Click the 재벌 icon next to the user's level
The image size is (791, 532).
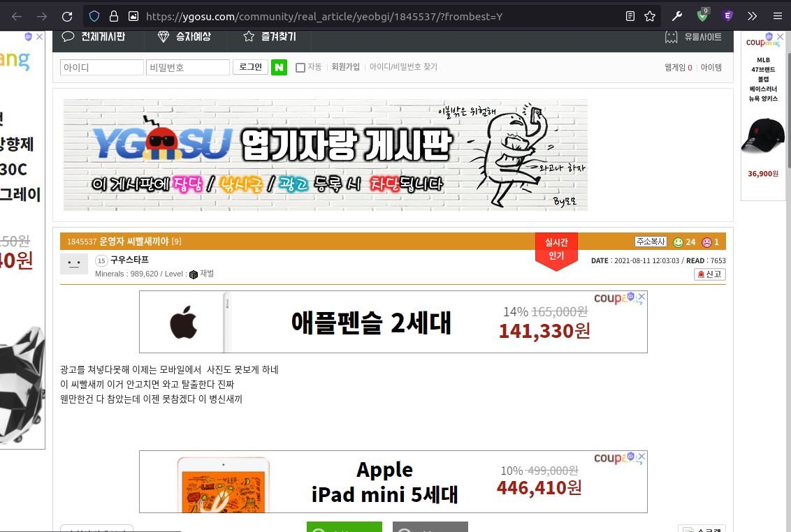click(x=194, y=274)
